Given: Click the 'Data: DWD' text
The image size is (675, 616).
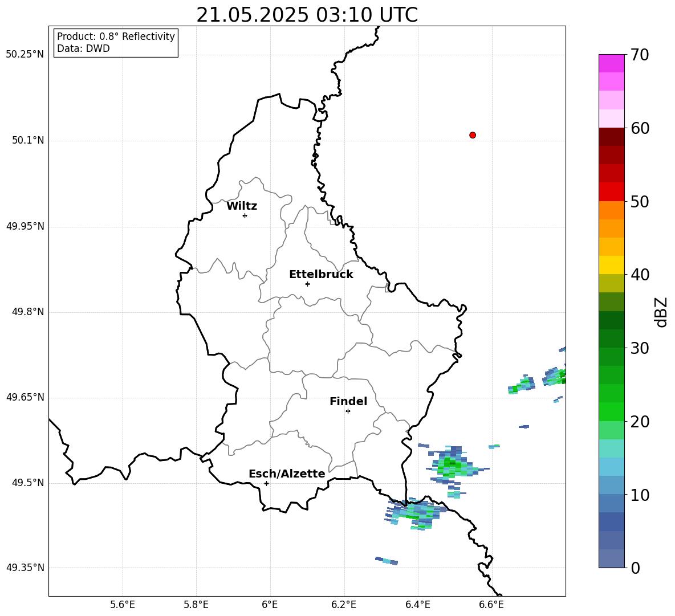Looking at the screenshot, I should point(83,48).
